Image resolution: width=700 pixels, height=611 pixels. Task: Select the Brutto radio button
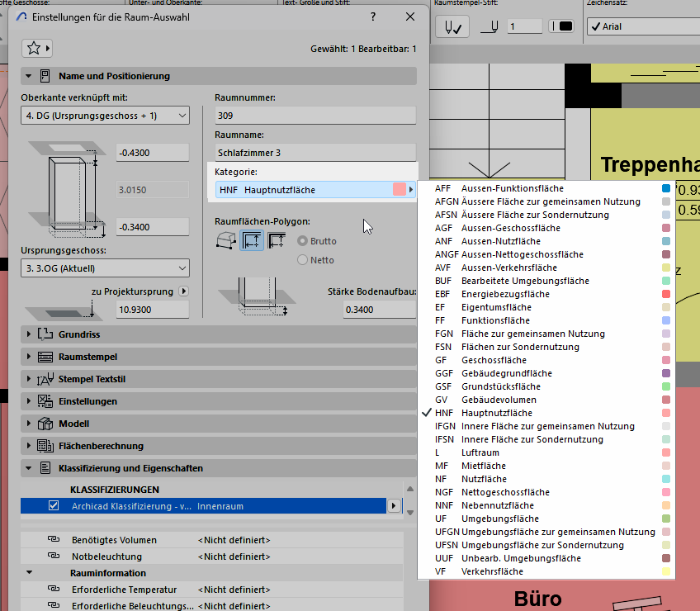pyautogui.click(x=303, y=241)
